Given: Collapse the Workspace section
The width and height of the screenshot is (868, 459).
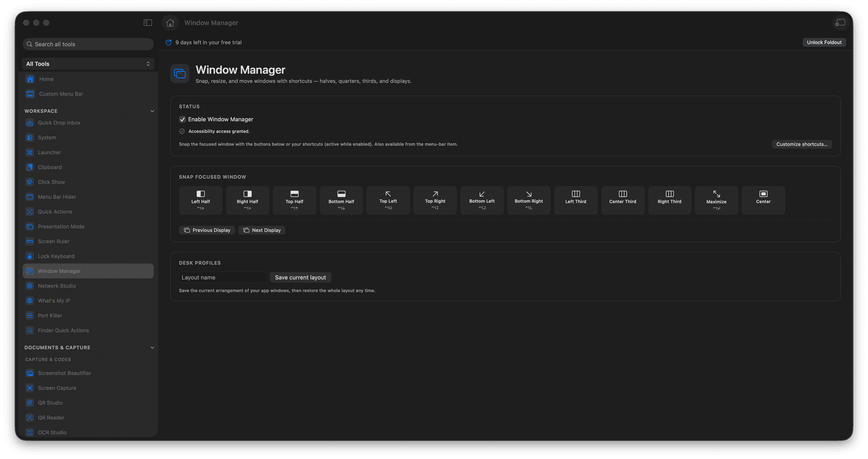Looking at the screenshot, I should pyautogui.click(x=152, y=111).
